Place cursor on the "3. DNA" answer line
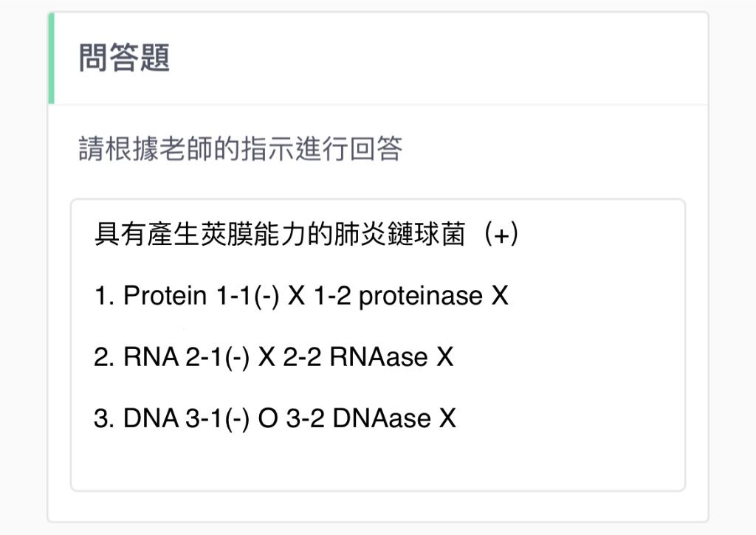Viewport: 756px width, 535px height. [275, 418]
